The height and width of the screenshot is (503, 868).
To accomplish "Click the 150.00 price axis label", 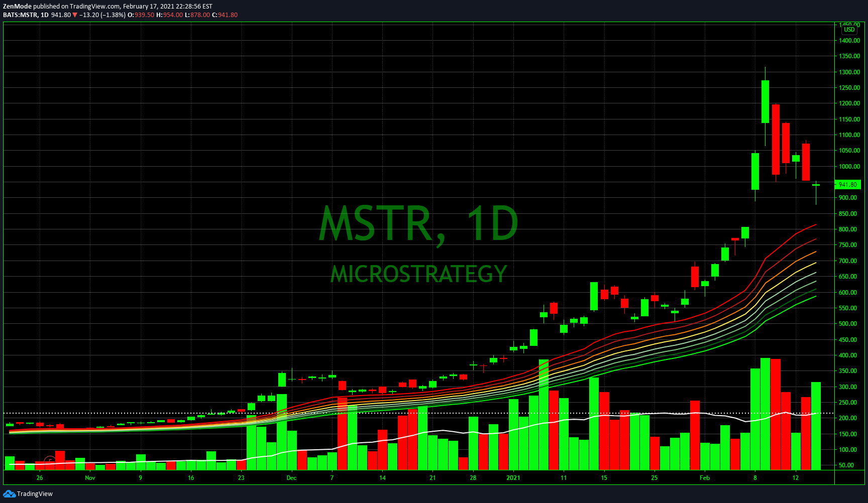I will 848,434.
